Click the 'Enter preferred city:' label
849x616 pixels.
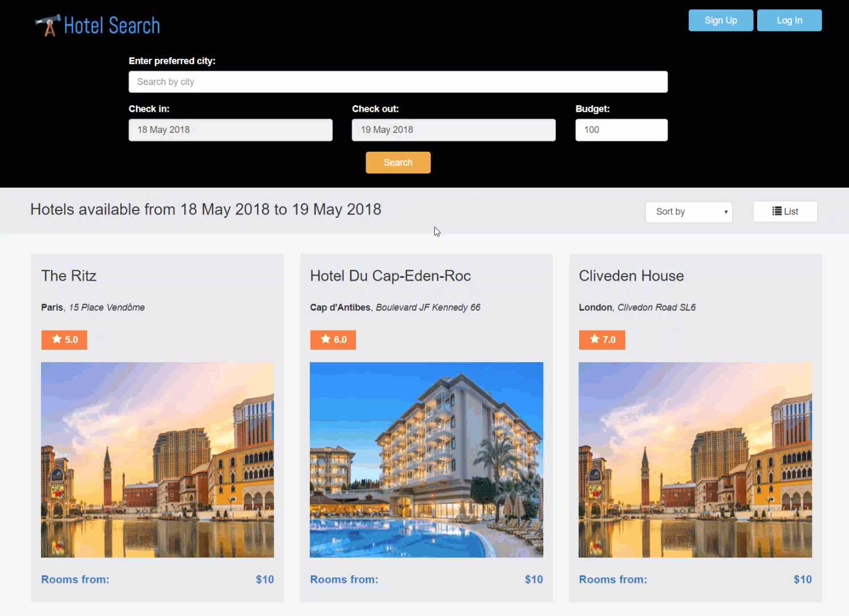[x=172, y=61]
